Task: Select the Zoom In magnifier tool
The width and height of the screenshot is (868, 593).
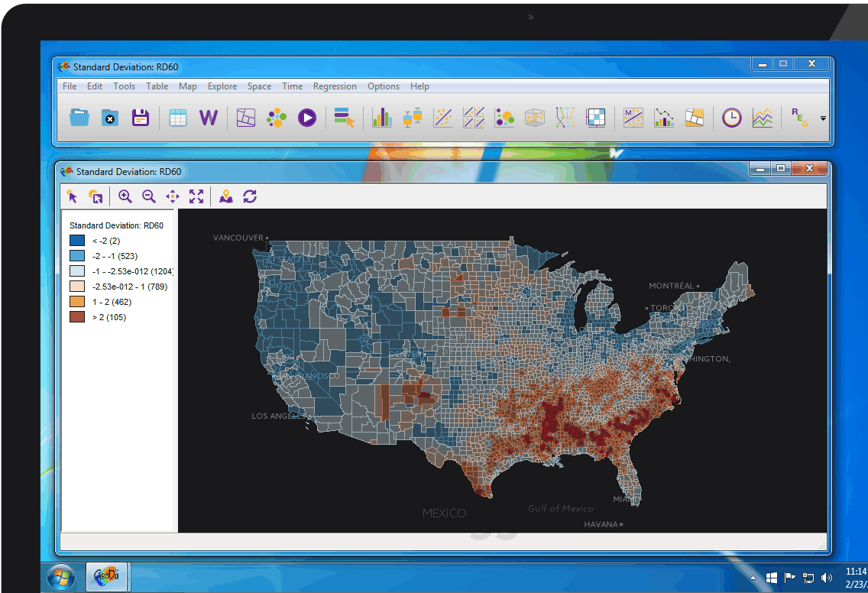Action: click(125, 196)
